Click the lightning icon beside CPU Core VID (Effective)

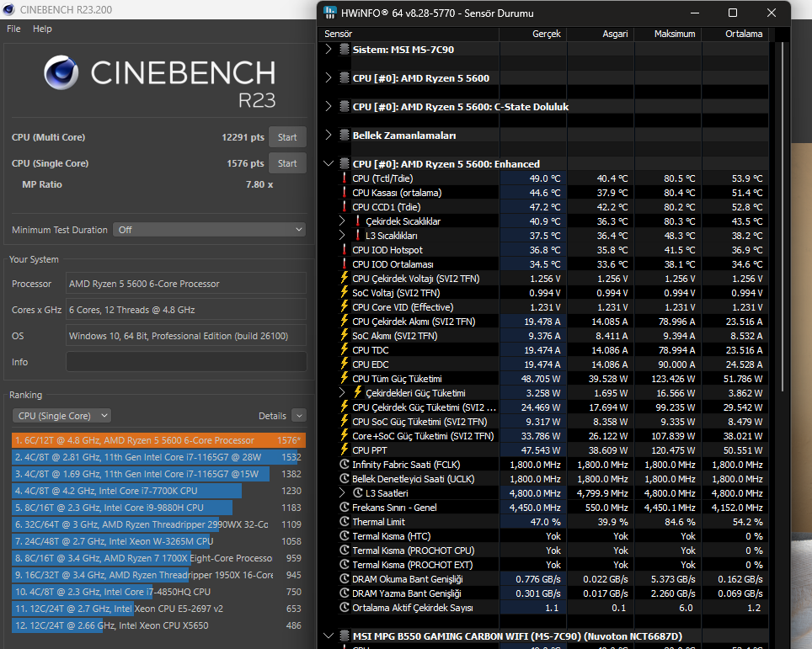click(x=345, y=306)
